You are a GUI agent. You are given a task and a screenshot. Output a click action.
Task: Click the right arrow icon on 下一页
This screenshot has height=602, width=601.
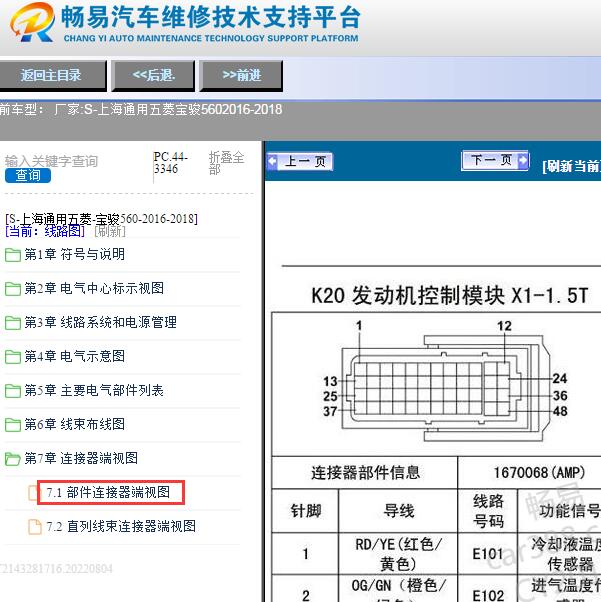tap(522, 160)
